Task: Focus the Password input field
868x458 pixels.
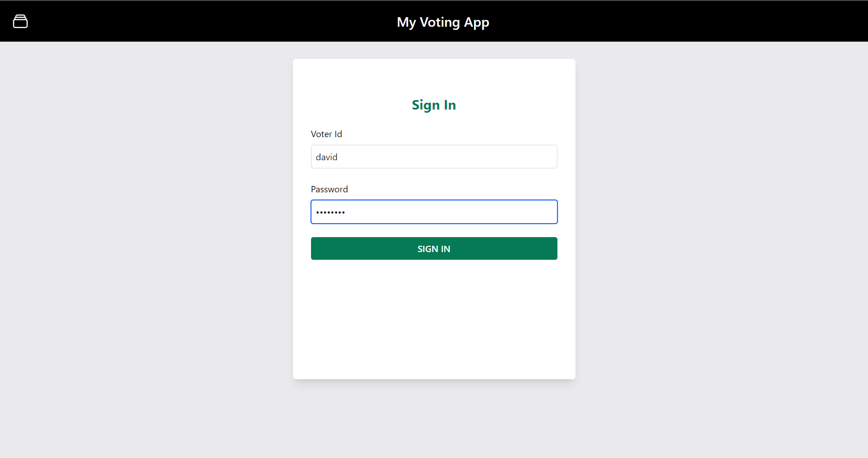Action: click(x=434, y=212)
